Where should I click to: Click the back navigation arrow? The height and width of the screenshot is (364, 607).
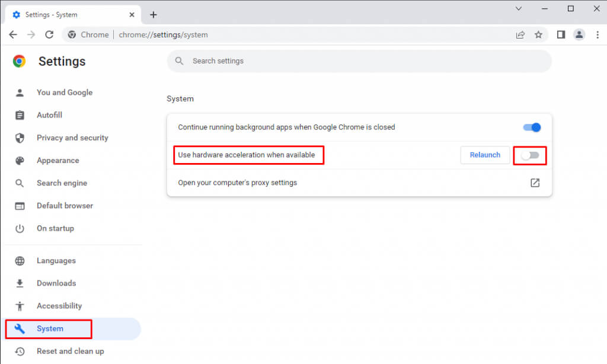pos(13,34)
